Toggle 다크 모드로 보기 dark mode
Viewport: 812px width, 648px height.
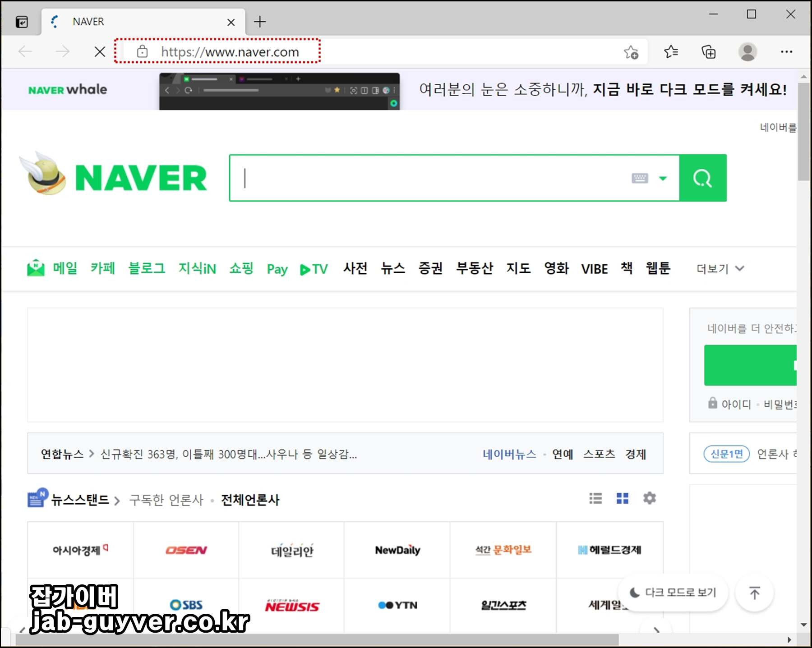tap(673, 593)
